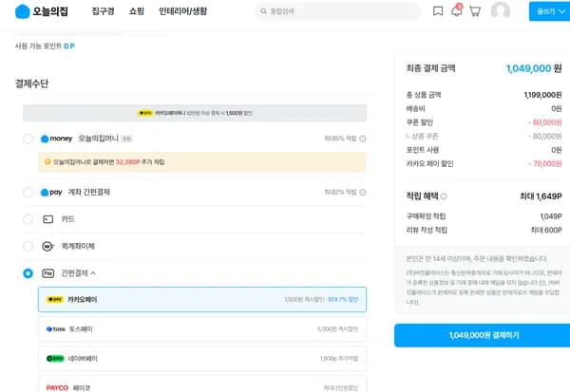Click the money logo of 오늘의집머니

pyautogui.click(x=56, y=139)
